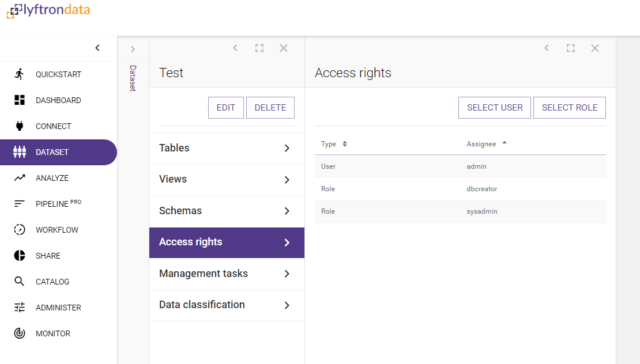The width and height of the screenshot is (640, 364).
Task: Open the Monitor section
Action: pyautogui.click(x=58, y=333)
